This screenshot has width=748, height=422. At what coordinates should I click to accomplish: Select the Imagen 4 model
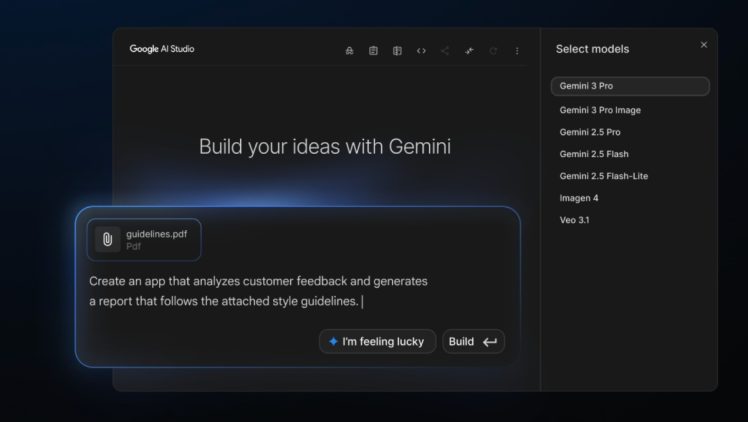pyautogui.click(x=579, y=198)
